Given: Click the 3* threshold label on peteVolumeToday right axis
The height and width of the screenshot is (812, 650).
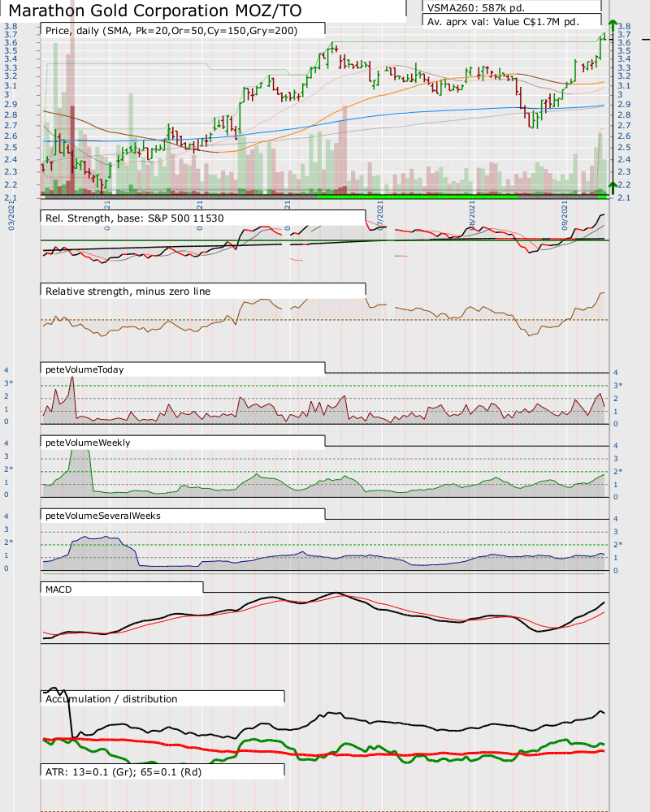Looking at the screenshot, I should tap(617, 385).
